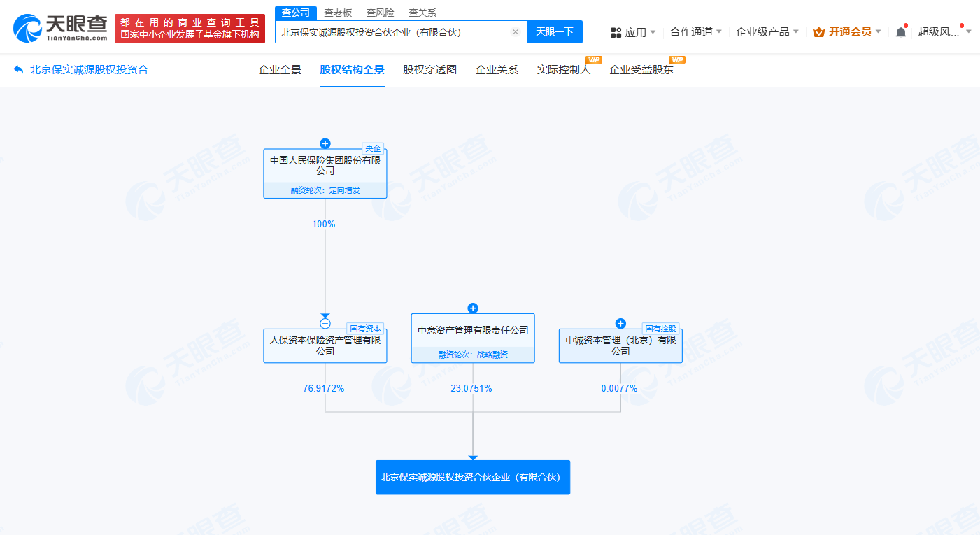Click the 应用 grid icon

616,32
